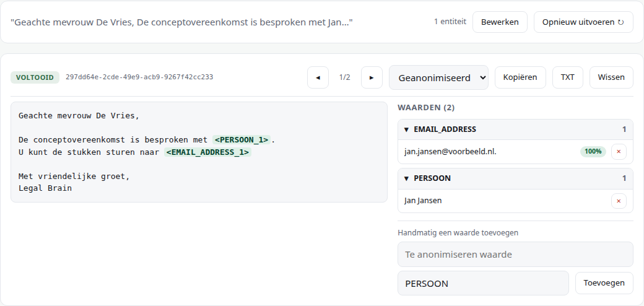The height and width of the screenshot is (306, 644).
Task: Click Met vriendelijke groet line
Action: [x=74, y=176]
